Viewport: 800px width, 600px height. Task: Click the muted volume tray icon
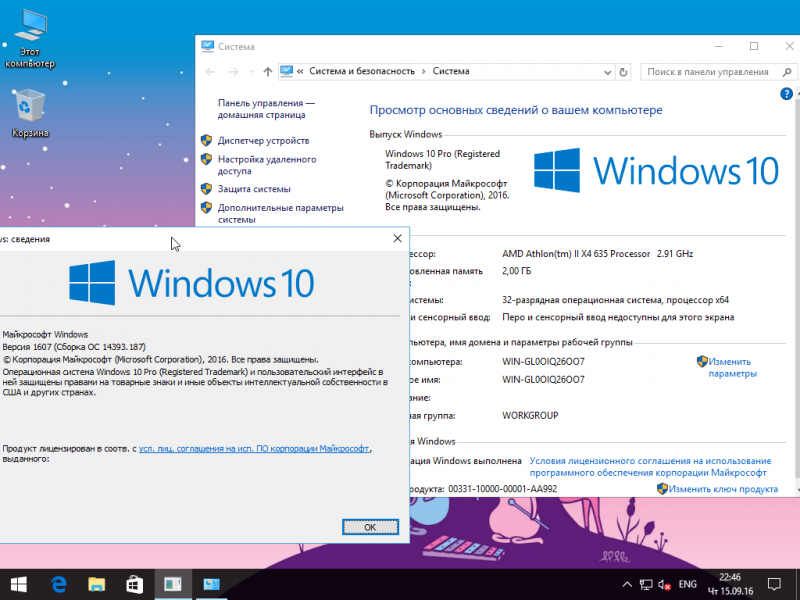[x=664, y=585]
